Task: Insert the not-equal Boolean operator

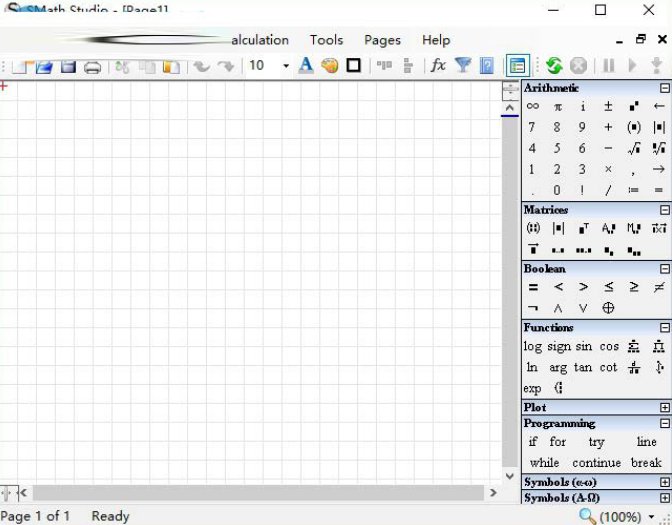Action: pyautogui.click(x=659, y=287)
